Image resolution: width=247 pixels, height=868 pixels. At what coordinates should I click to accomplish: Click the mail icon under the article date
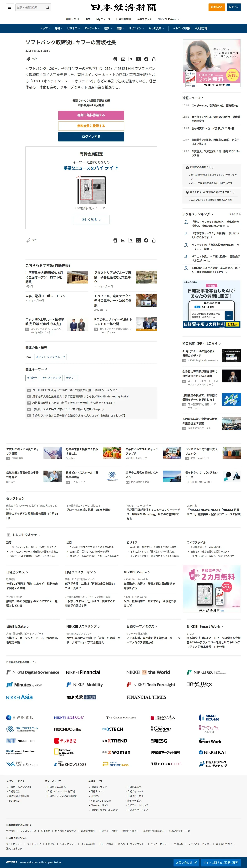[x=123, y=59]
